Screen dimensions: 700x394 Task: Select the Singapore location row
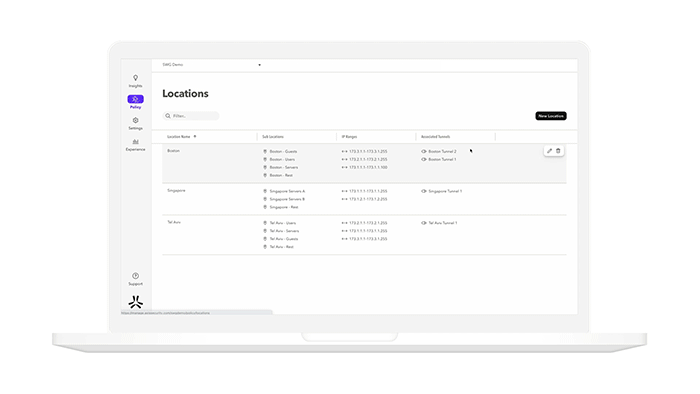pyautogui.click(x=364, y=199)
